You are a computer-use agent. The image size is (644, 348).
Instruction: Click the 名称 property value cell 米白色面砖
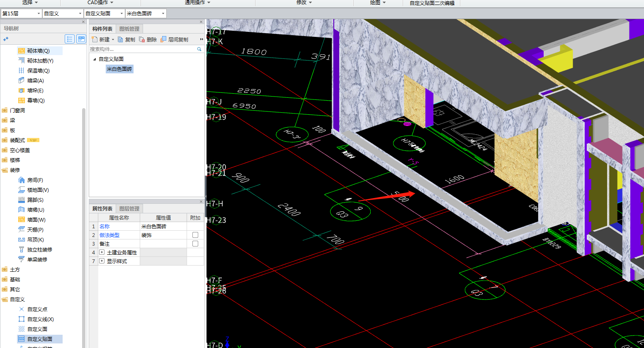(163, 226)
